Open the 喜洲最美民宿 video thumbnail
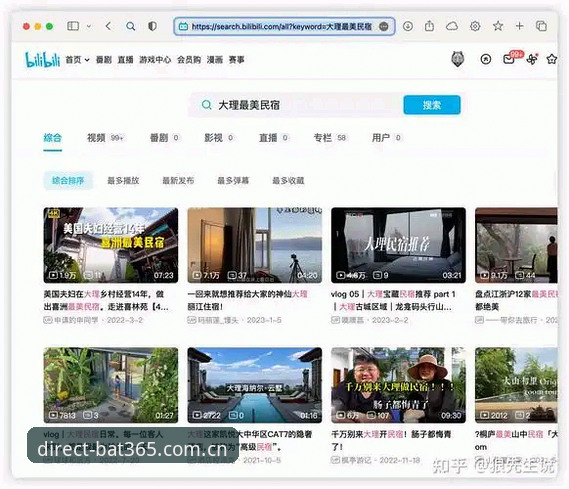The width and height of the screenshot is (569, 489). pos(111,245)
